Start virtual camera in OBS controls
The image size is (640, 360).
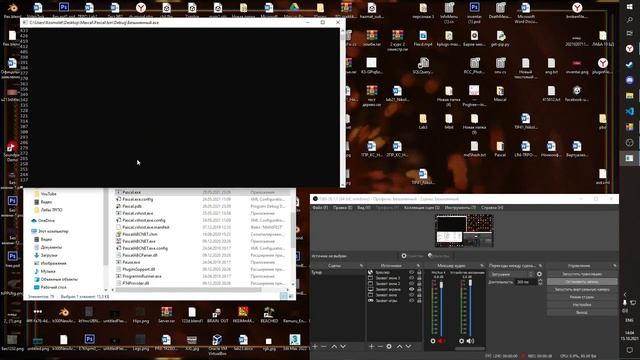(x=582, y=289)
